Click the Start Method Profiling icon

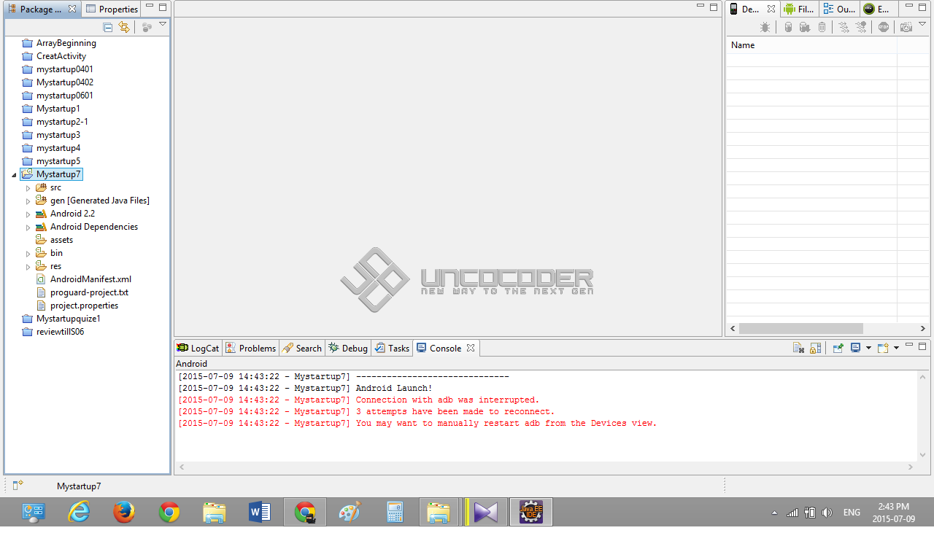click(861, 27)
